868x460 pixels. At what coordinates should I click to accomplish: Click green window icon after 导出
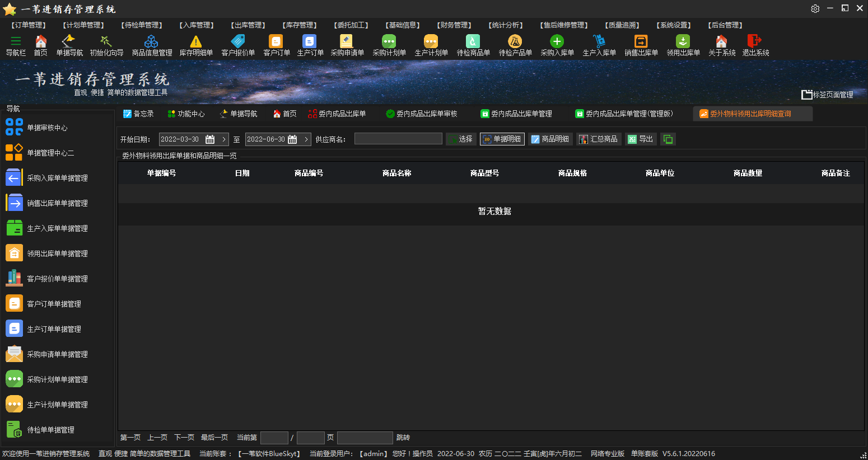click(668, 139)
